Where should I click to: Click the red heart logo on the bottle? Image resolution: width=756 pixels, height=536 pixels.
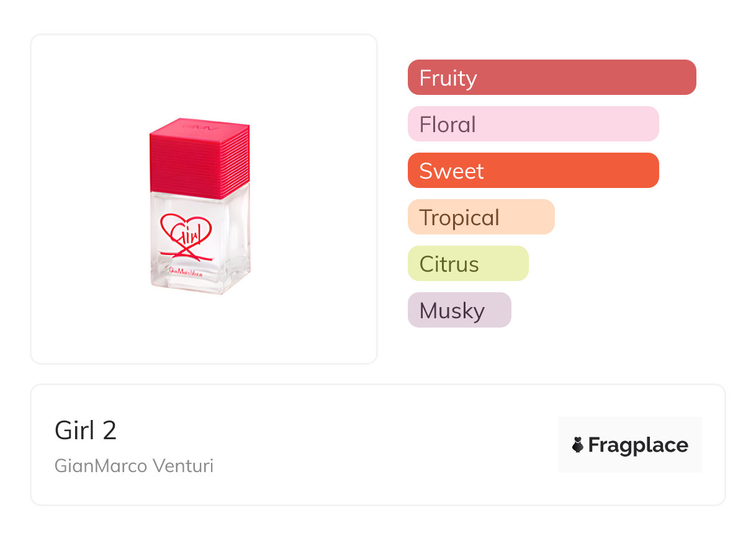tap(186, 226)
